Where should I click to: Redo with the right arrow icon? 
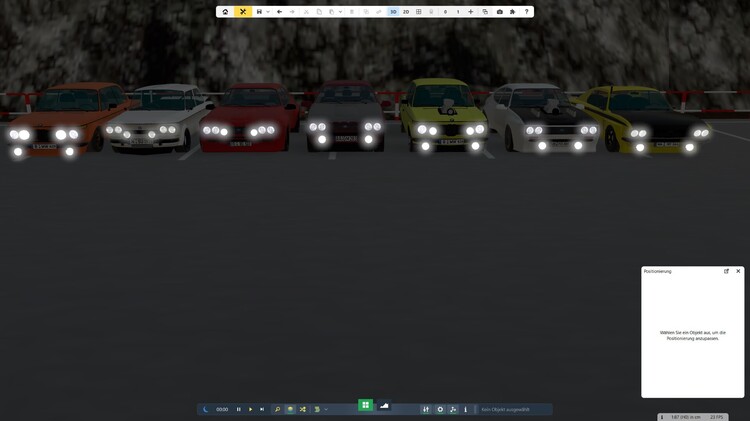(x=292, y=11)
